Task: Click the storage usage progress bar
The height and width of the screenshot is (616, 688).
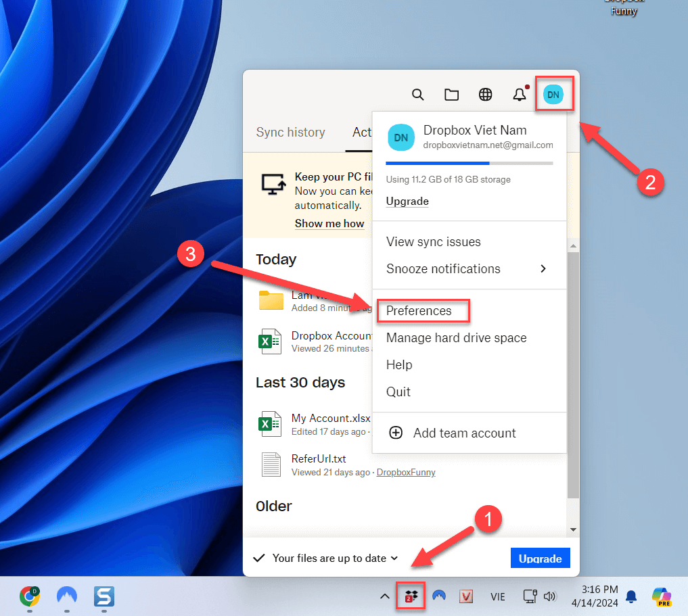Action: (x=469, y=163)
